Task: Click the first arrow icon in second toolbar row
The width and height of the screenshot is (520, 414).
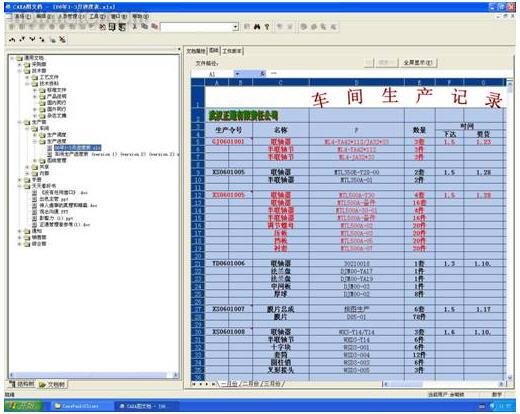Action: coord(12,39)
